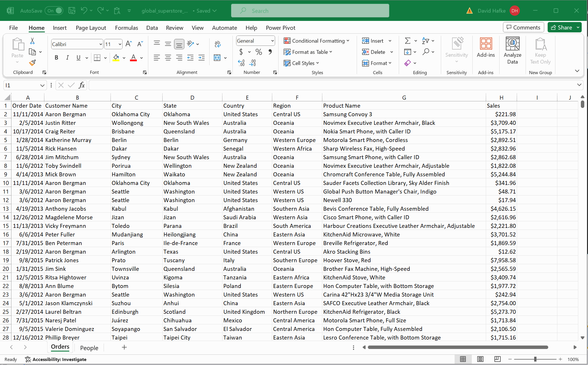Click the Insert Function fx icon
588x365 pixels.
[82, 85]
